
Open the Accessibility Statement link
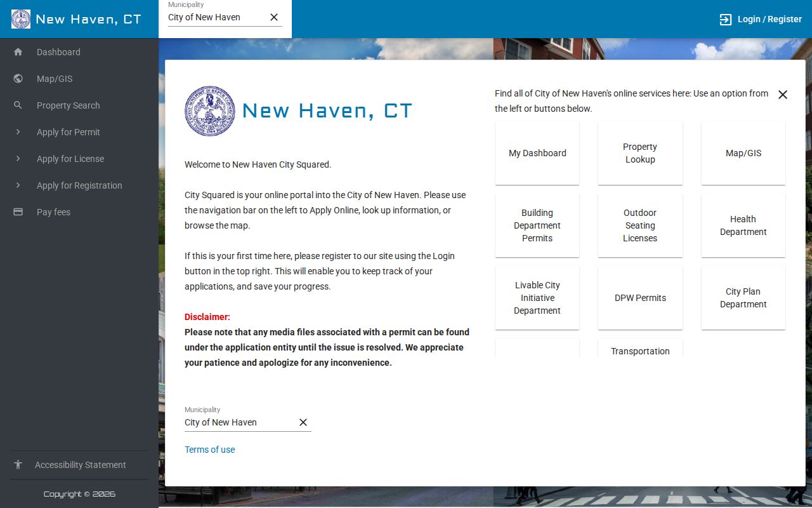(x=79, y=465)
